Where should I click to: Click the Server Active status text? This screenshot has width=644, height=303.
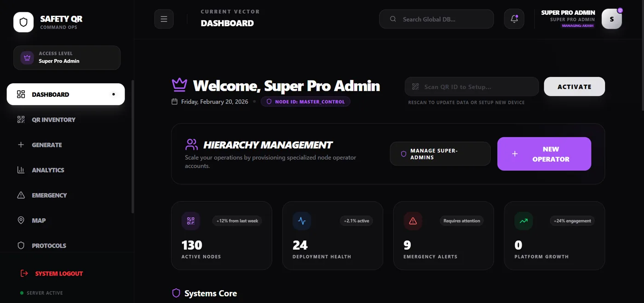pos(45,293)
